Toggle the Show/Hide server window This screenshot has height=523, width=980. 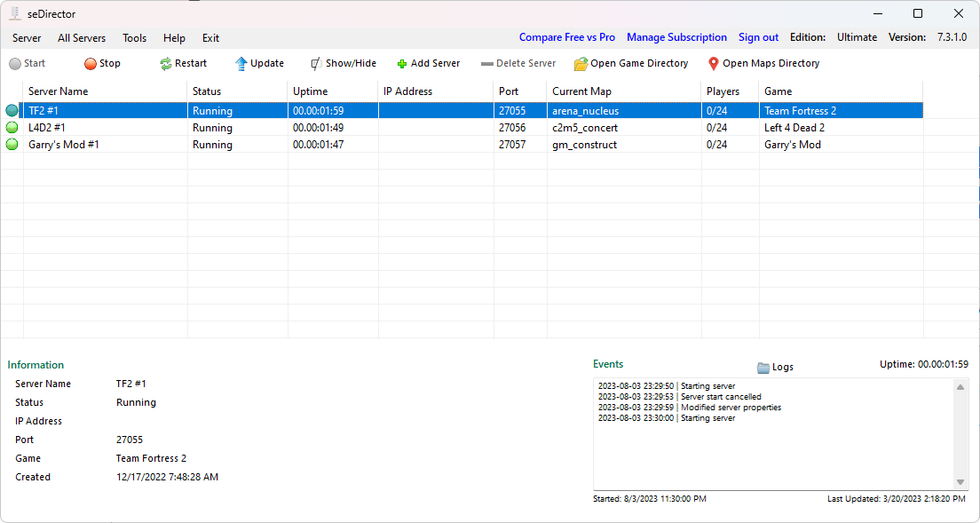click(x=342, y=64)
